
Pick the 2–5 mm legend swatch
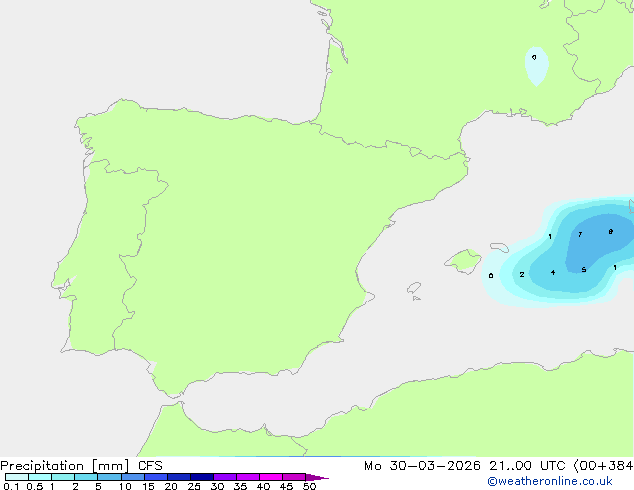pyautogui.click(x=86, y=477)
